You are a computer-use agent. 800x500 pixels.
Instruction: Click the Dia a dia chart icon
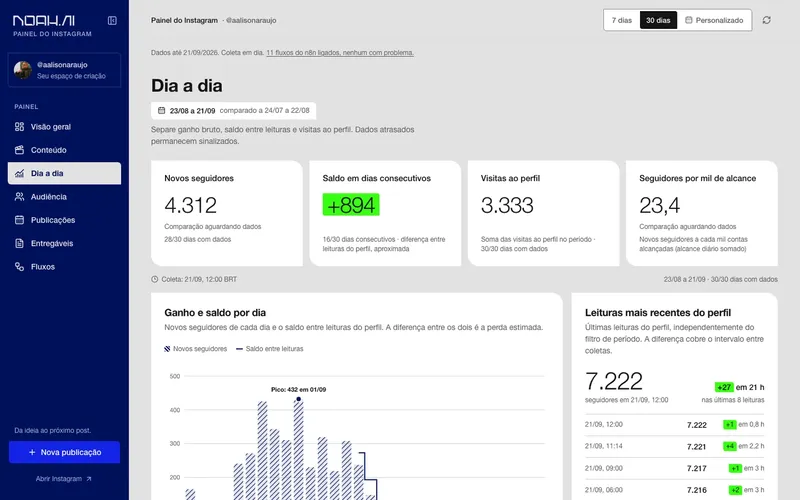(x=19, y=173)
